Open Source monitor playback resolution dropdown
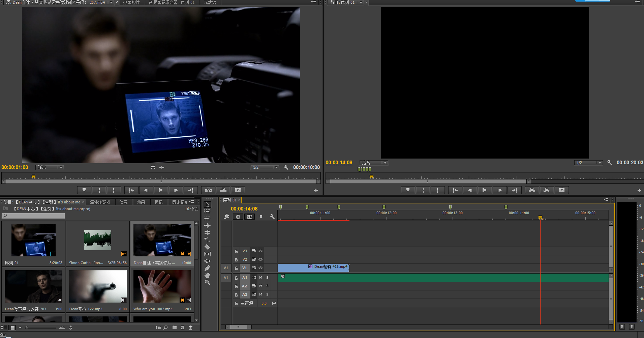Image resolution: width=644 pixels, height=338 pixels. (x=265, y=168)
